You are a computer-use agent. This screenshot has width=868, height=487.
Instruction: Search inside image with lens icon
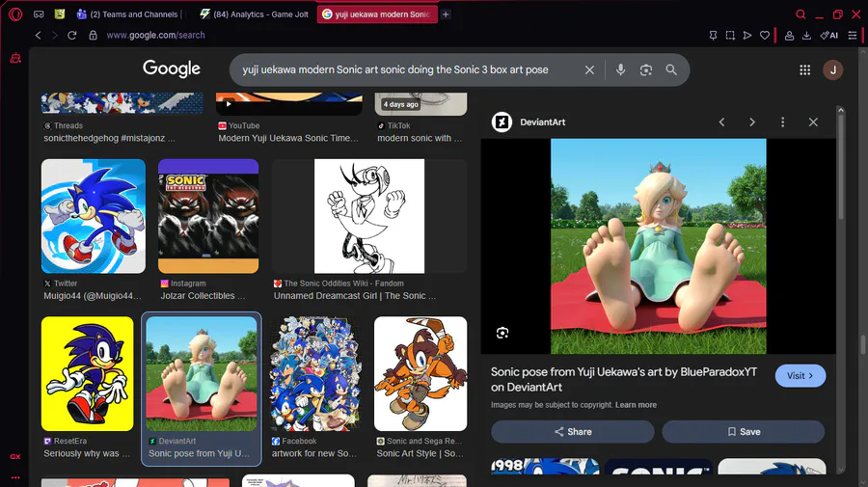point(502,333)
